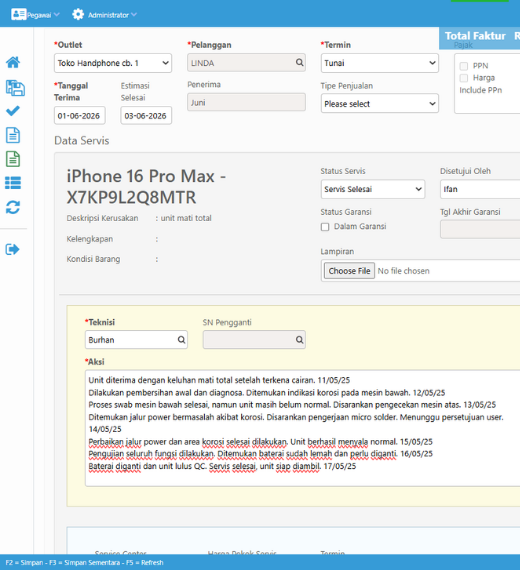Viewport: 520px width, 570px height.
Task: Click the checkmark icon in sidebar
Action: (13, 111)
